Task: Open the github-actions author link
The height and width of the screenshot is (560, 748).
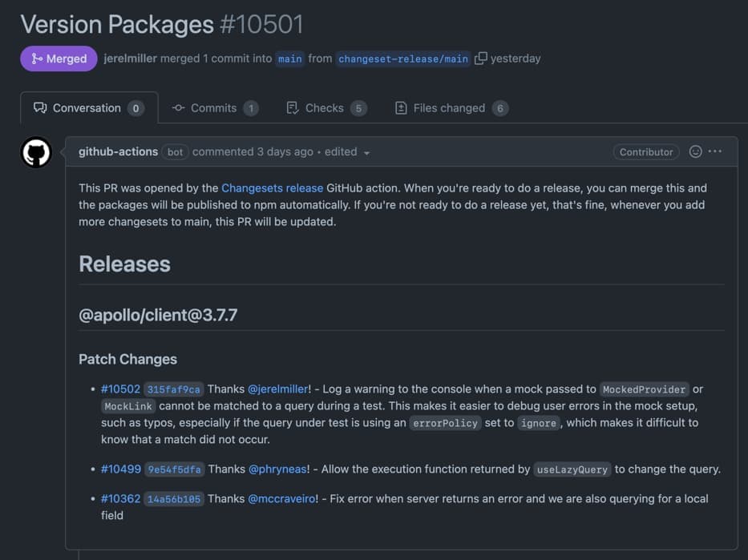Action: [119, 151]
